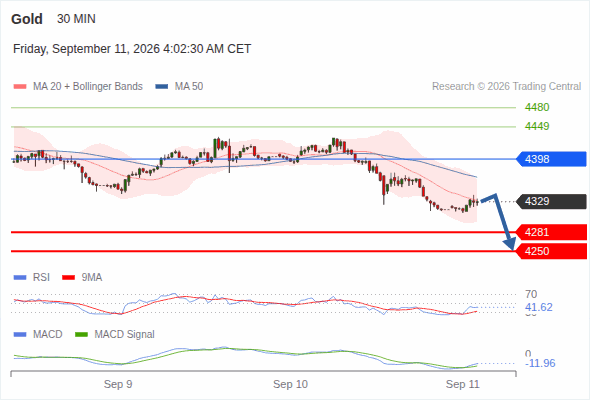
Task: Click the MACD Signal legend swatch
Action: coord(81,335)
